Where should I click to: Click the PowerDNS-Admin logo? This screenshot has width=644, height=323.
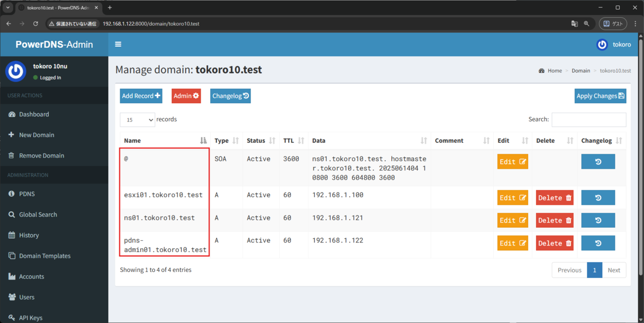coord(54,45)
